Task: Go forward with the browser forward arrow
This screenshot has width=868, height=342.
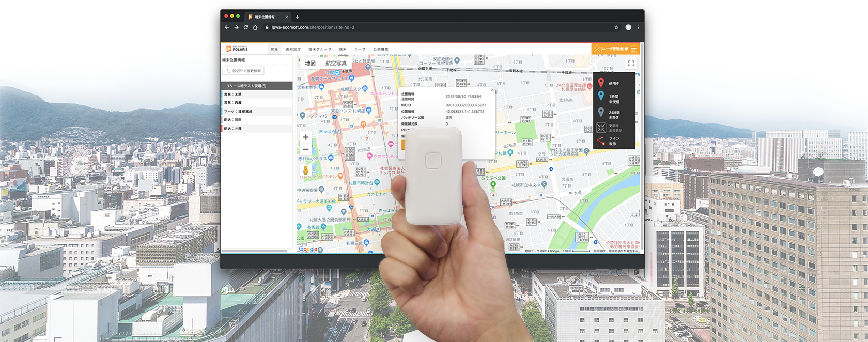Action: (236, 27)
